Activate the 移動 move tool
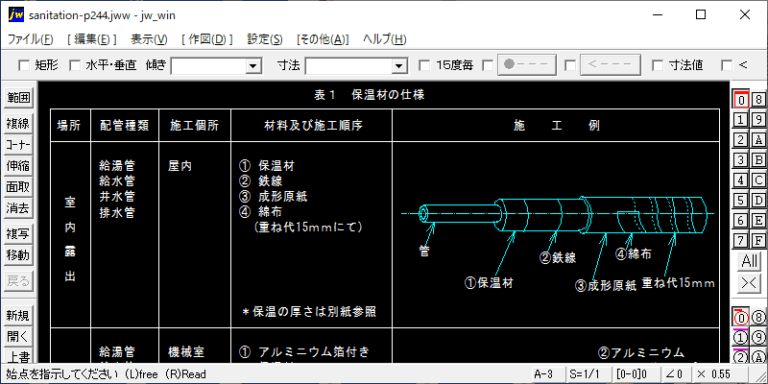 (x=18, y=255)
